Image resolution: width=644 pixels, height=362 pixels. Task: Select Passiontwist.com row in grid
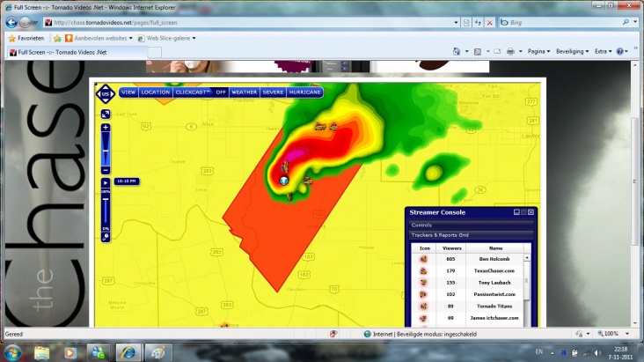pyautogui.click(x=467, y=294)
